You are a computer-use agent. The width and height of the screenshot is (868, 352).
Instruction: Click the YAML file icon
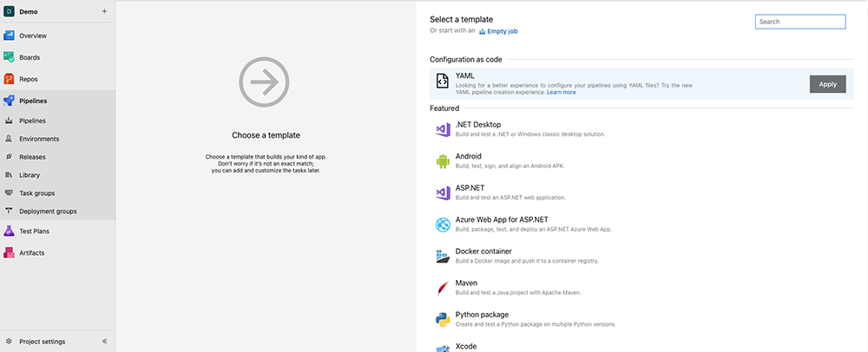tap(442, 81)
